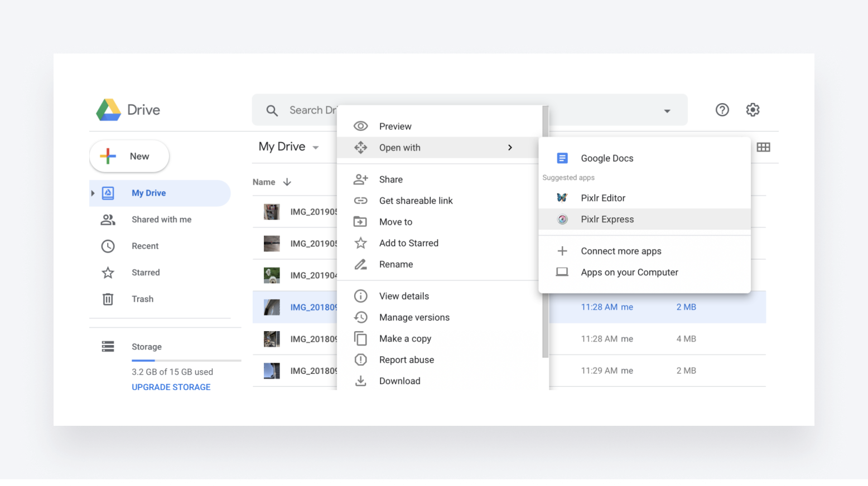
Task: Open with Google Docs
Action: point(607,158)
